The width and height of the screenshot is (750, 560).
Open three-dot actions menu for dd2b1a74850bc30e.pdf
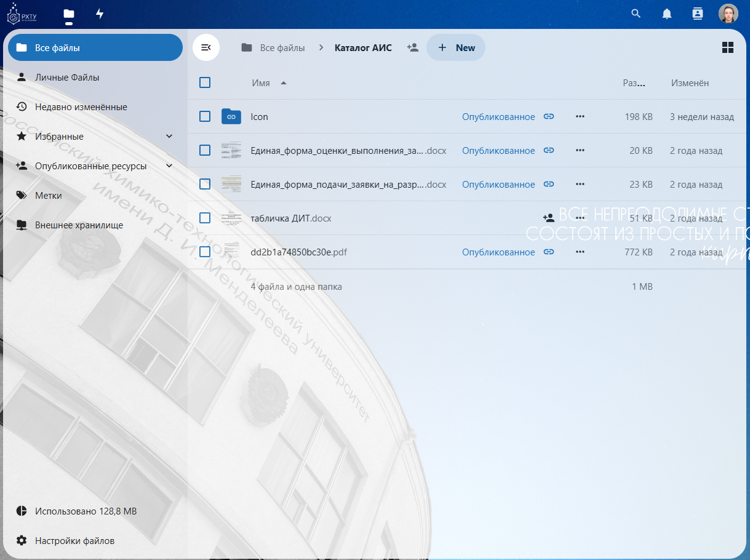(580, 252)
